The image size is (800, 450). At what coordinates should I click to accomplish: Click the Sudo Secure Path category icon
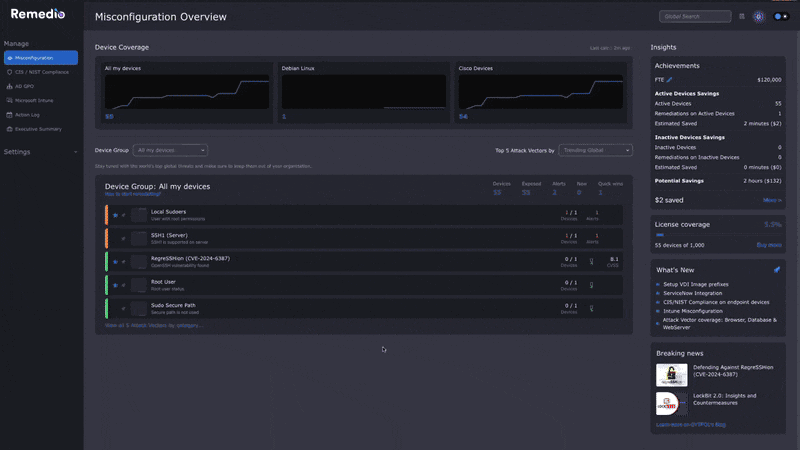139,309
